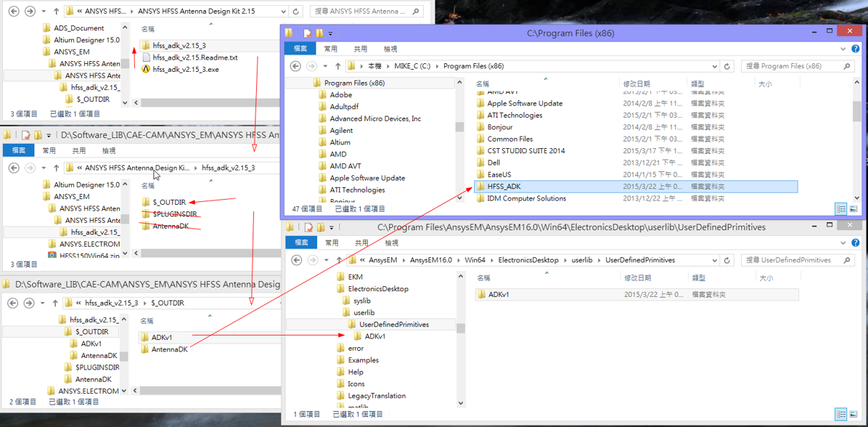Open 共用 tab in UserDefinedPrimitives window
The image size is (868, 427).
tap(361, 243)
